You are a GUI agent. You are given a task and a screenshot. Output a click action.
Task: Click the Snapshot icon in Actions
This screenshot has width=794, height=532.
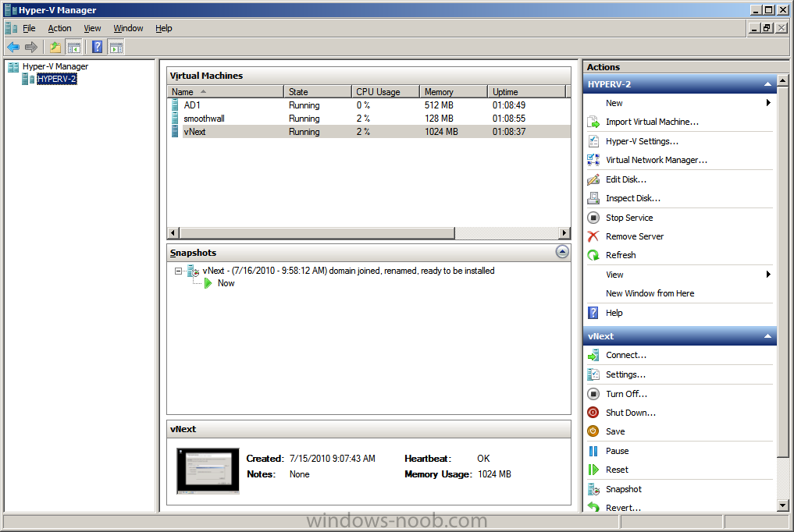[593, 489]
